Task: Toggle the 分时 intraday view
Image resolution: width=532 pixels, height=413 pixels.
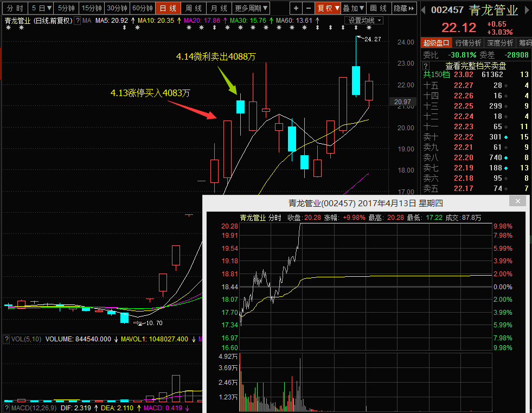Action: (x=15, y=8)
